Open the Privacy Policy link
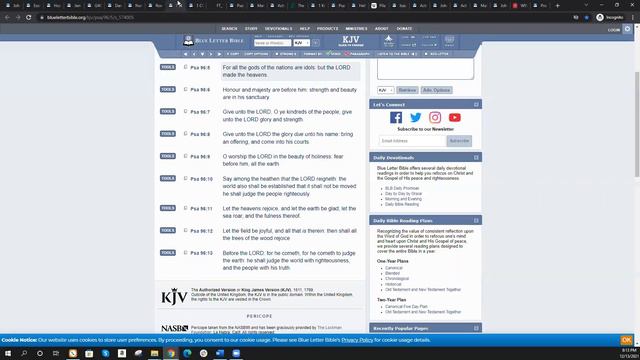 (x=357, y=340)
